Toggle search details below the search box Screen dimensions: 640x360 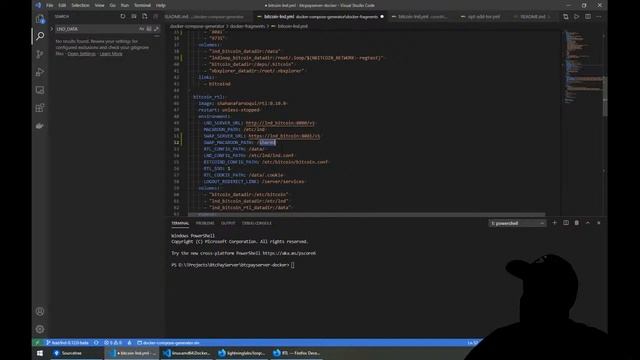pyautogui.click(x=157, y=36)
